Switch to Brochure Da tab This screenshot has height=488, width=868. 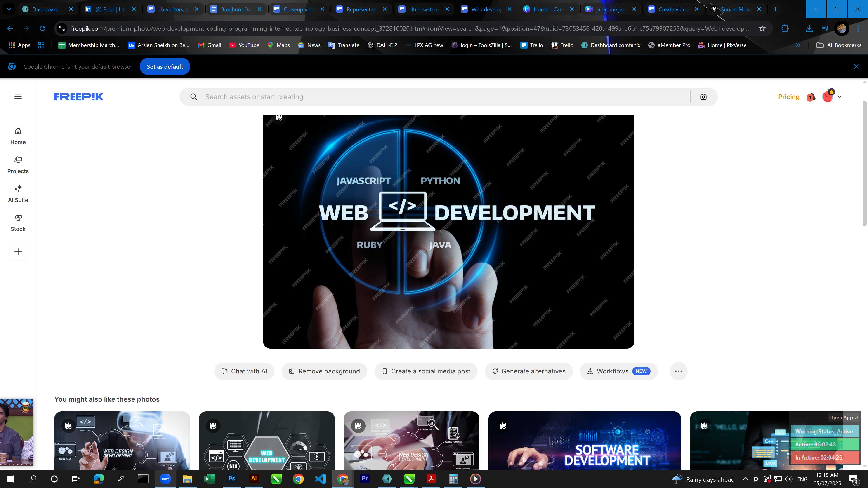coord(236,9)
